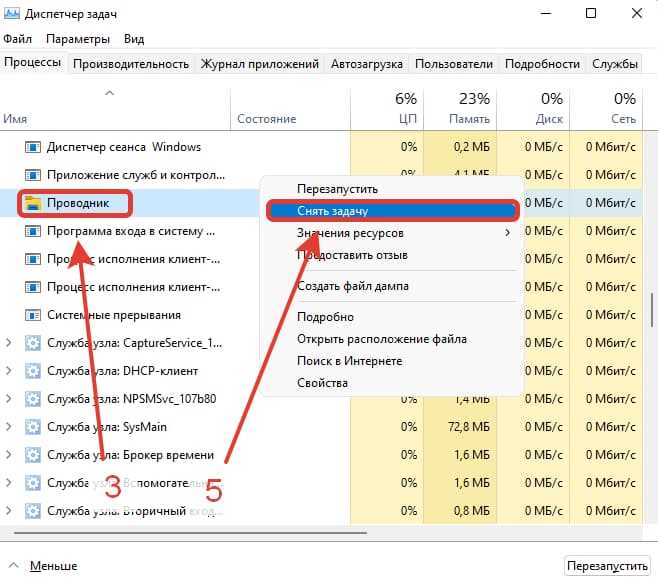This screenshot has height=585, width=658.
Task: Open the Файл menu
Action: (x=18, y=39)
